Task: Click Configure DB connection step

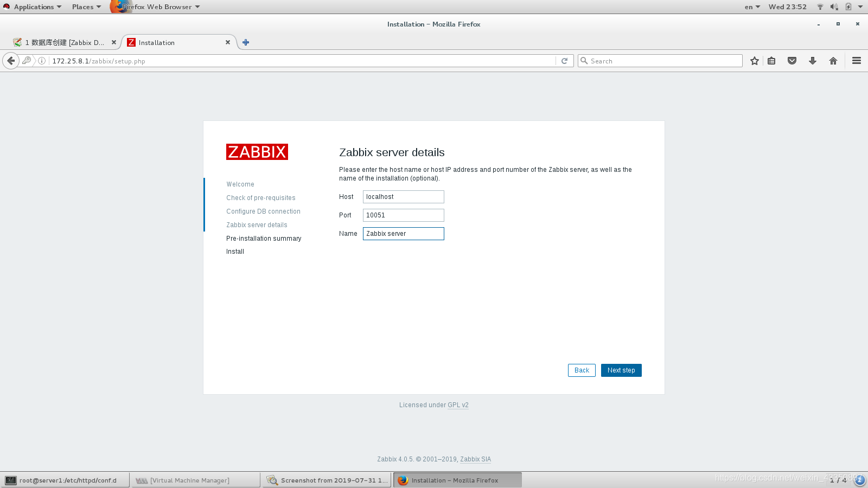Action: click(263, 211)
